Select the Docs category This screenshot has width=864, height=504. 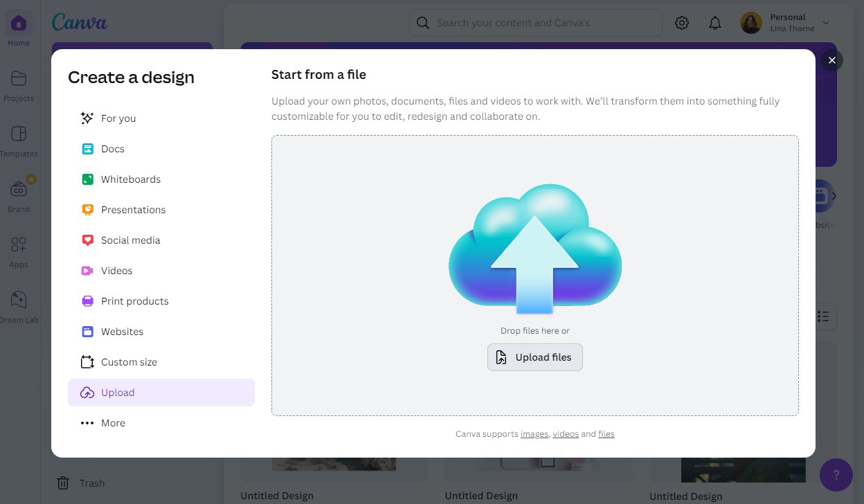point(161,149)
